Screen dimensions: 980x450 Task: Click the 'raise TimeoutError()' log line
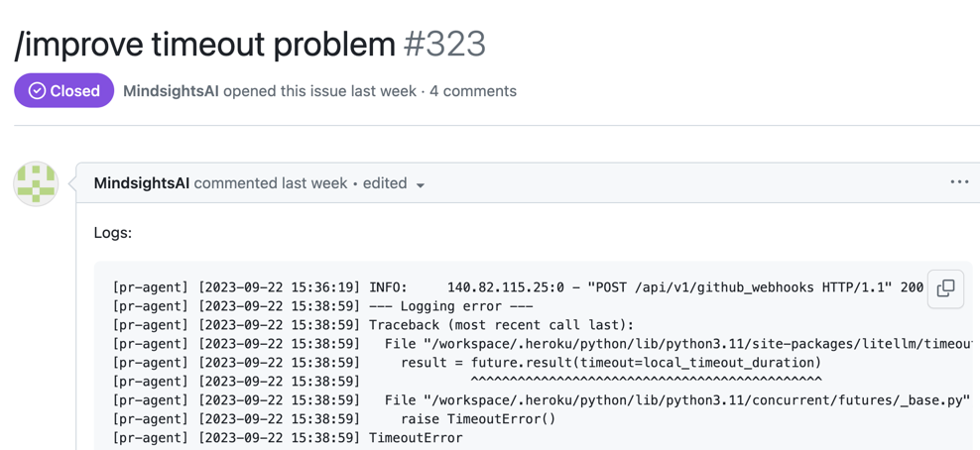[x=478, y=419]
